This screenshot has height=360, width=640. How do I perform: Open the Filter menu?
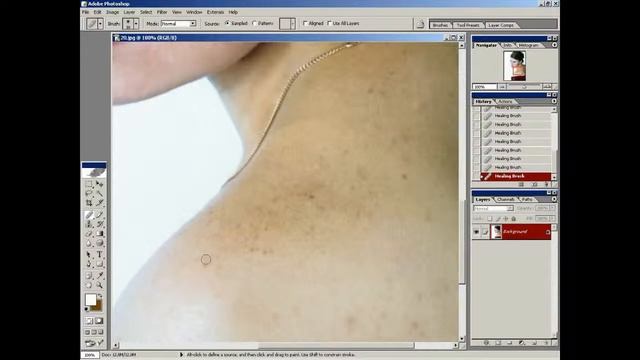coord(162,12)
